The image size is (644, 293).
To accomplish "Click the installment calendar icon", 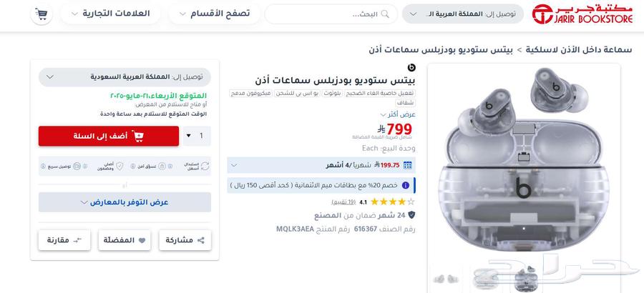I will (x=407, y=165).
